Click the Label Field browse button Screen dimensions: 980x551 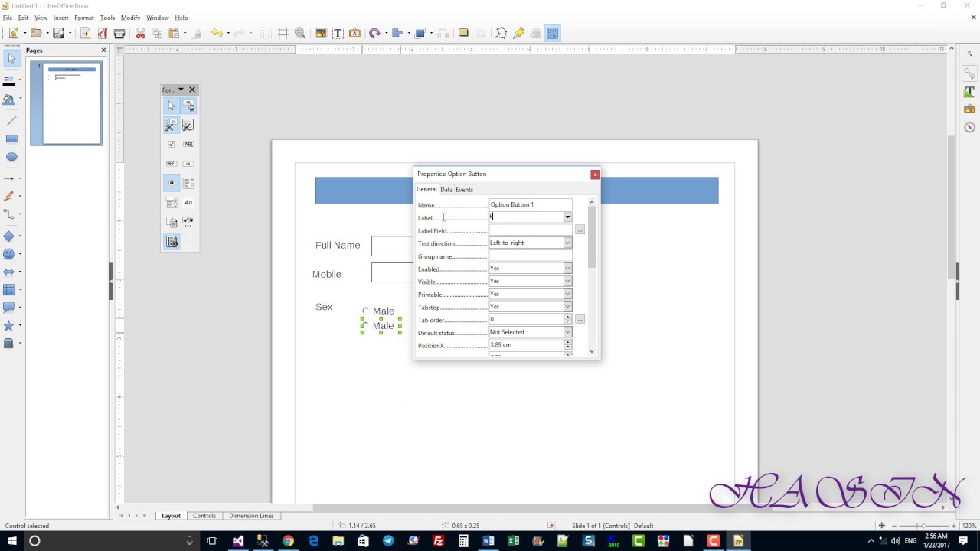[580, 230]
